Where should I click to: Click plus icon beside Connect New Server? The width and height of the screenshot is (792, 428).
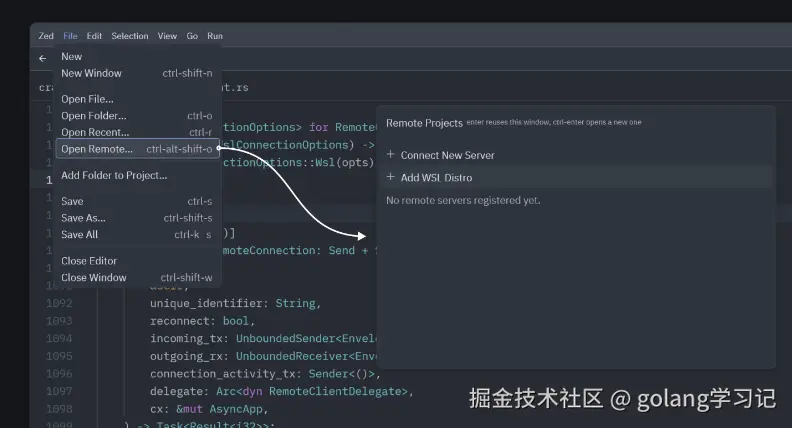click(390, 154)
